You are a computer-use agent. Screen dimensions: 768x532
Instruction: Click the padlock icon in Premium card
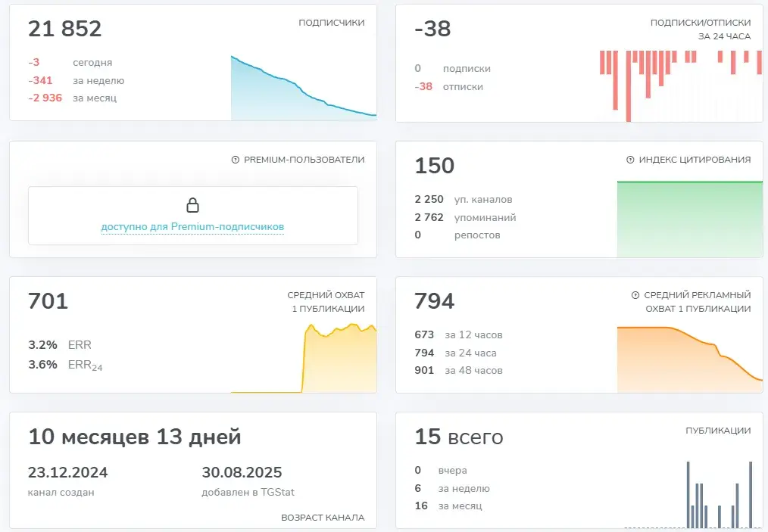point(192,205)
